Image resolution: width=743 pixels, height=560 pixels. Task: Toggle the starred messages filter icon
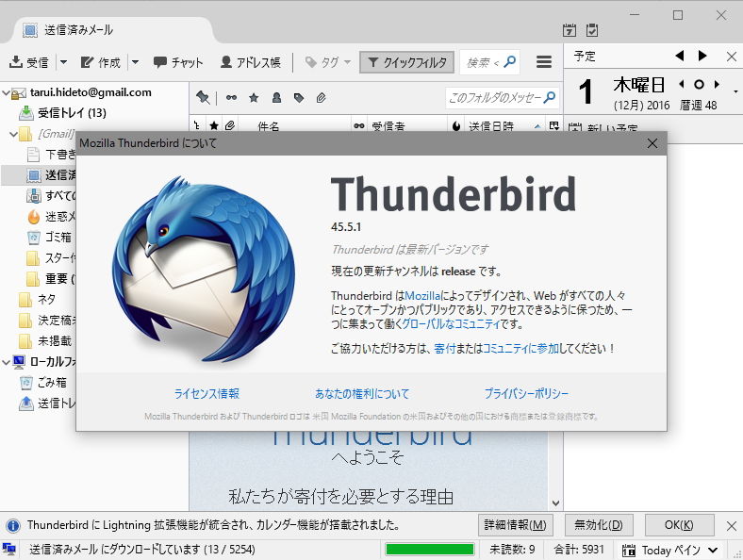(x=254, y=98)
